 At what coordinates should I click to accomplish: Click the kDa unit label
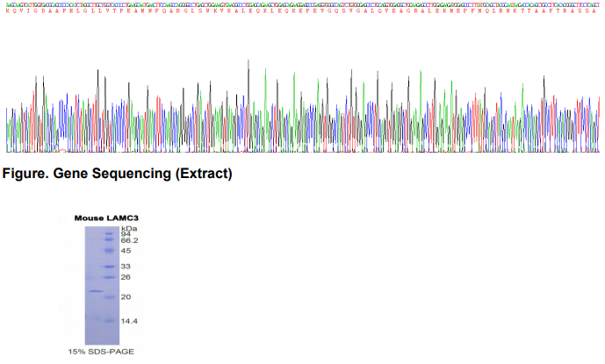[x=129, y=229]
